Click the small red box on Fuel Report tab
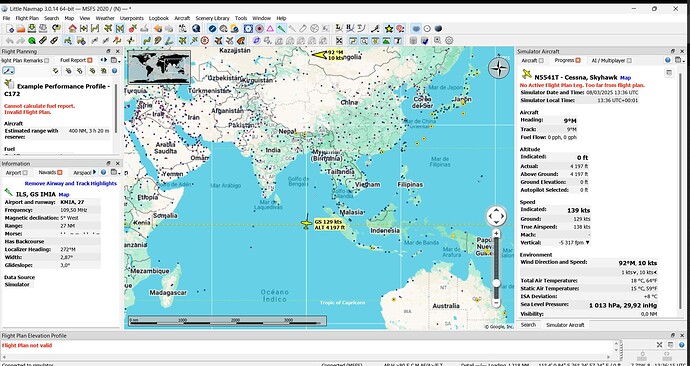The width and height of the screenshot is (690, 366). (x=90, y=60)
